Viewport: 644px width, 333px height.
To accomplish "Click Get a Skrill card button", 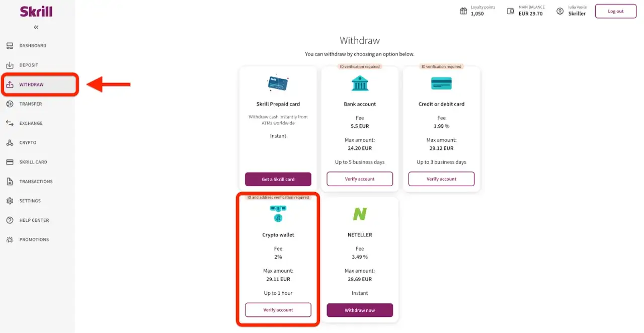I will (x=278, y=179).
